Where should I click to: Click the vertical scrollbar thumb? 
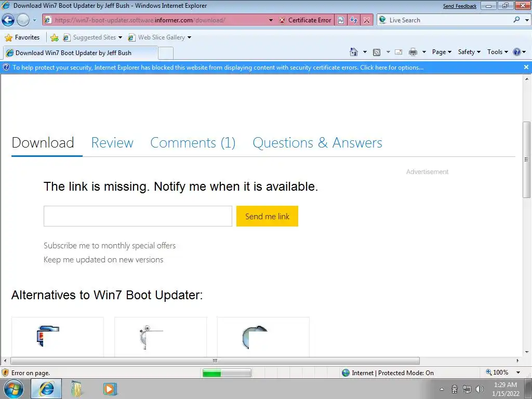(526, 159)
